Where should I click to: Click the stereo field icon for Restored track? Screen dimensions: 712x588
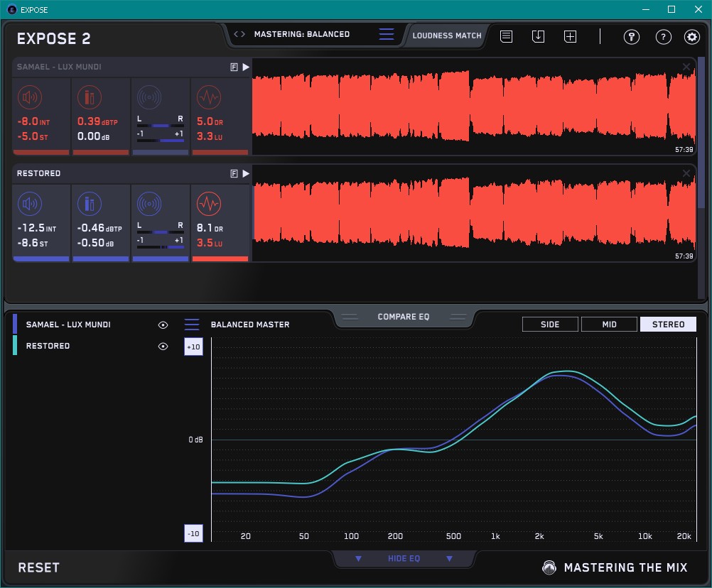click(149, 205)
